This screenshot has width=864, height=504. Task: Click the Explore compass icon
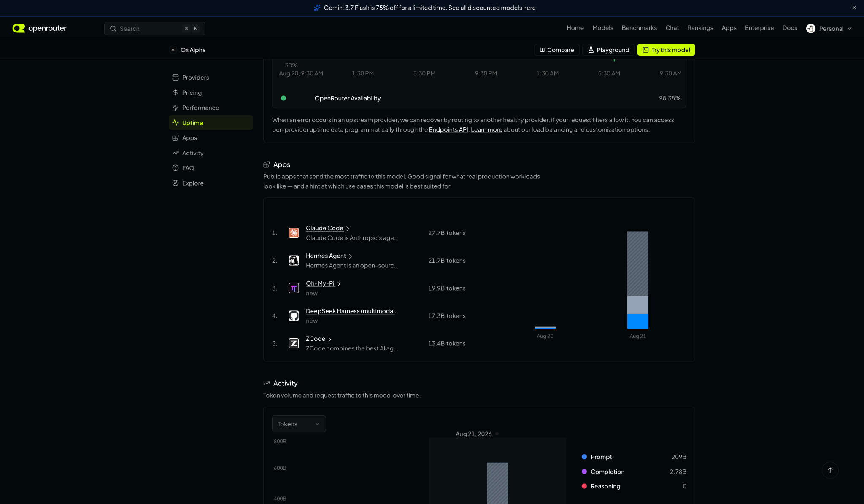(175, 183)
